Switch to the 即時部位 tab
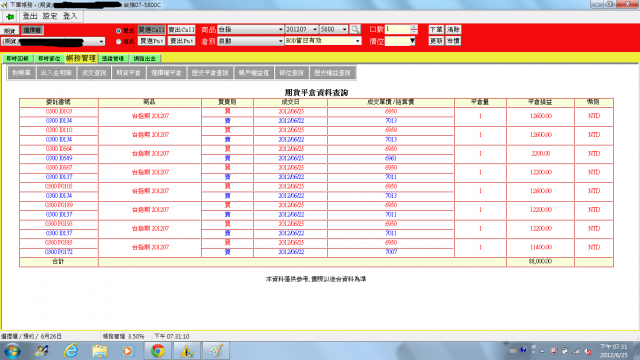 (49, 59)
